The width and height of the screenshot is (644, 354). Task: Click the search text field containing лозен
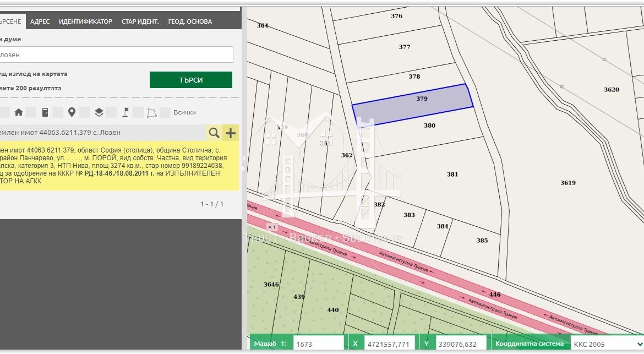pos(116,55)
